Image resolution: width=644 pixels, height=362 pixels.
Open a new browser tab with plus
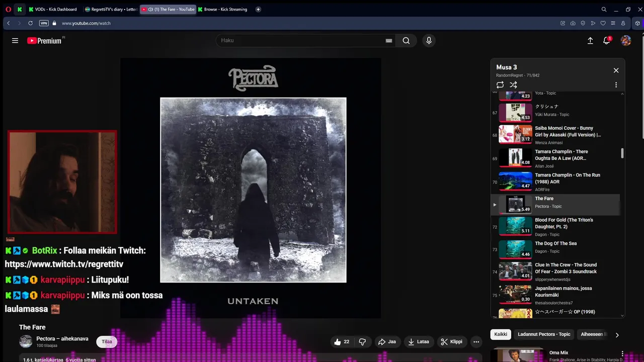click(x=258, y=9)
